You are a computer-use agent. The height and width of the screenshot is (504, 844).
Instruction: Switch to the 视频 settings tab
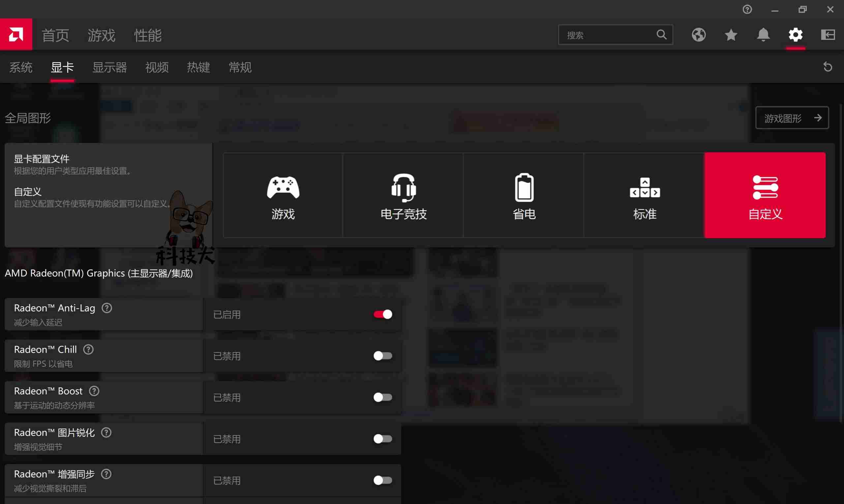(x=157, y=67)
